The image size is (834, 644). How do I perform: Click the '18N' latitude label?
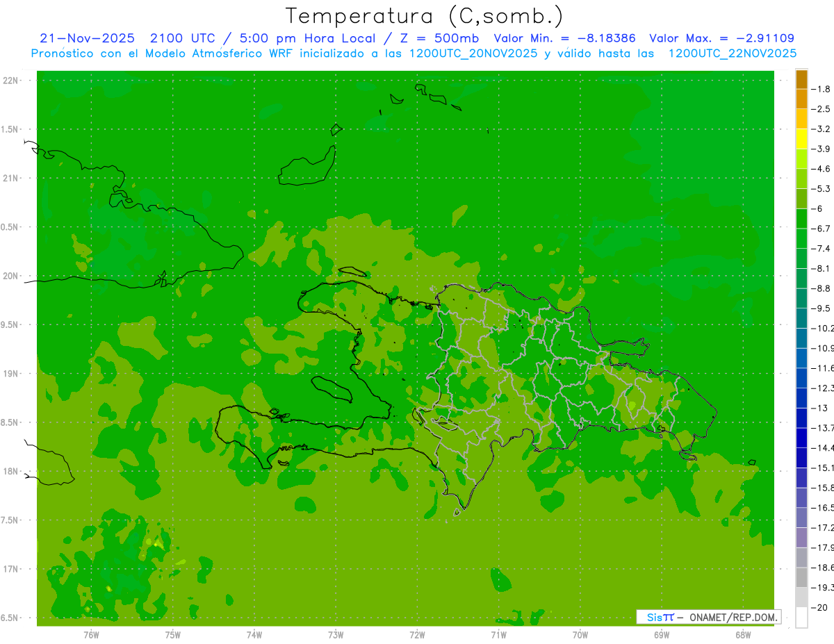pyautogui.click(x=10, y=471)
